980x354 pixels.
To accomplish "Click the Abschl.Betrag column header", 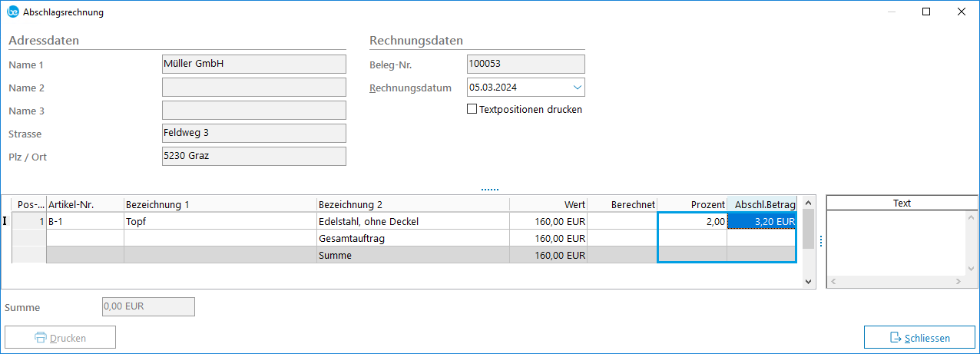I will 761,204.
